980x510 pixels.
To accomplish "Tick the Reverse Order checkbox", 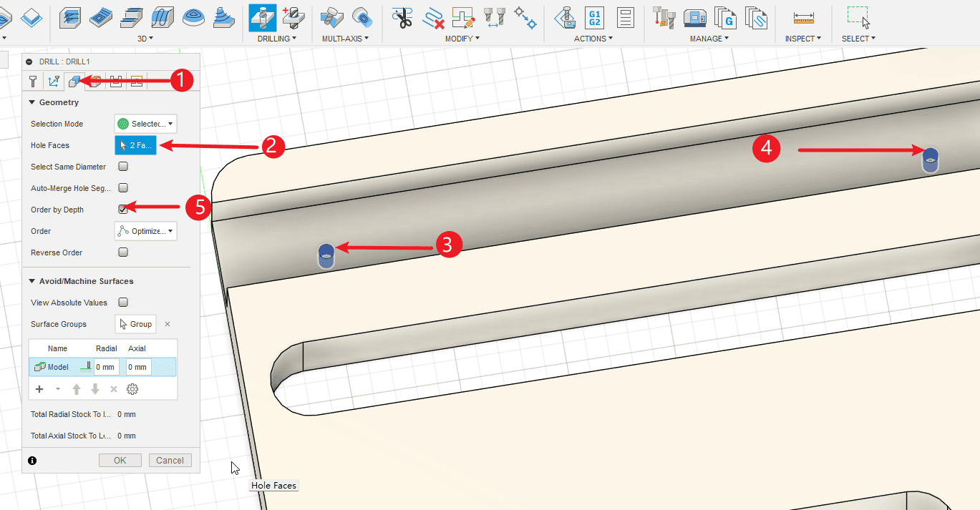I will coord(123,252).
